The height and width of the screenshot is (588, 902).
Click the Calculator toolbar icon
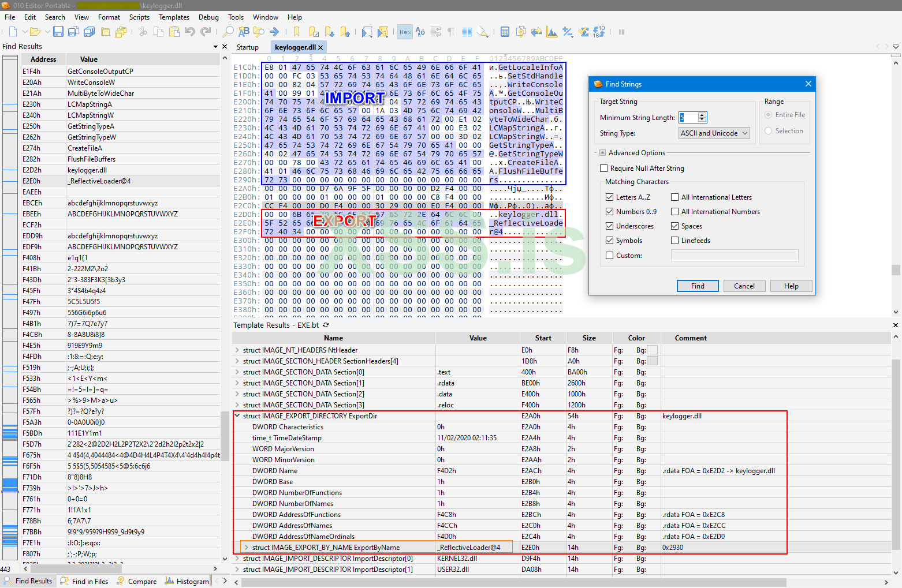pyautogui.click(x=505, y=32)
